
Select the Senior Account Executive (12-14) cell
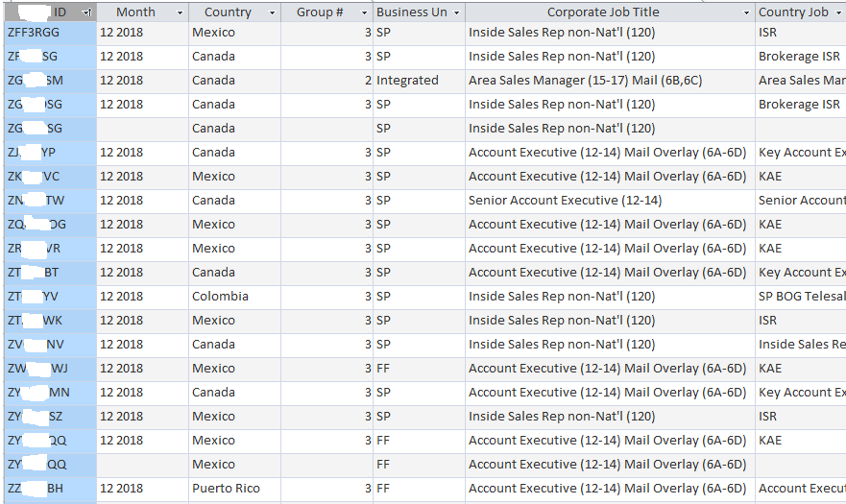[x=610, y=201]
